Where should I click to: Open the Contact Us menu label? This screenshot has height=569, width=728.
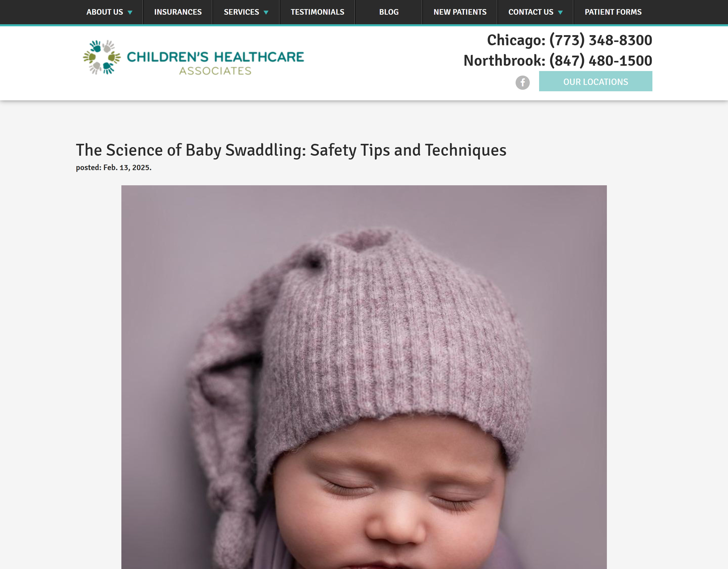click(531, 12)
